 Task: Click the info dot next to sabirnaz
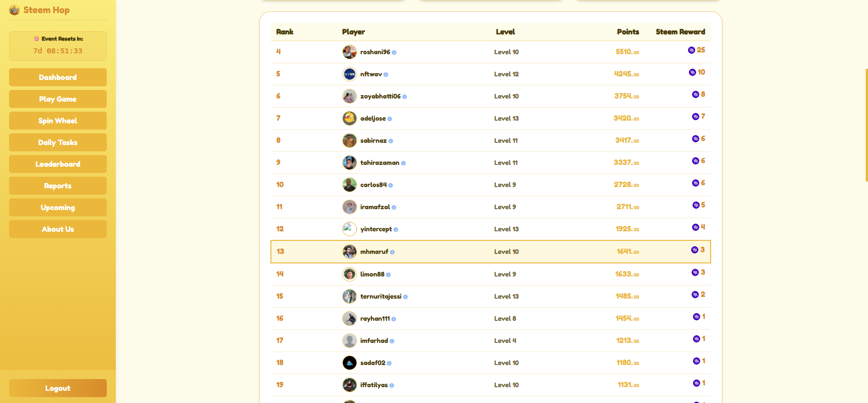(391, 141)
